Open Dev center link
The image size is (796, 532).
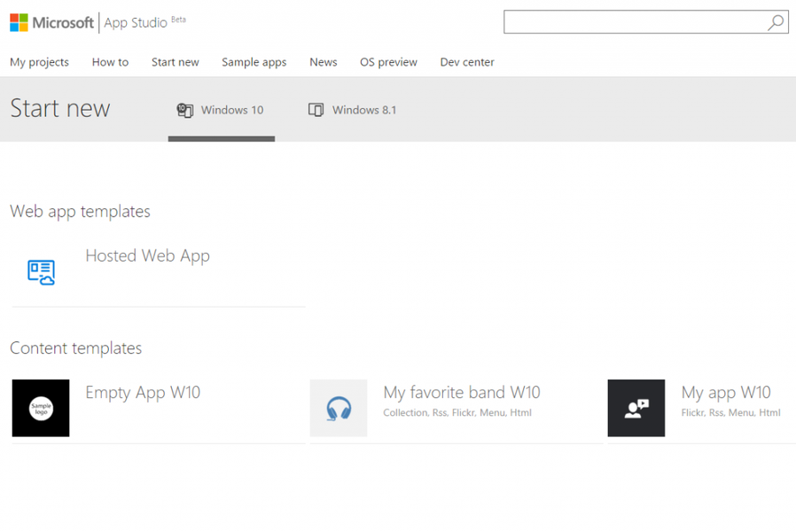467,62
